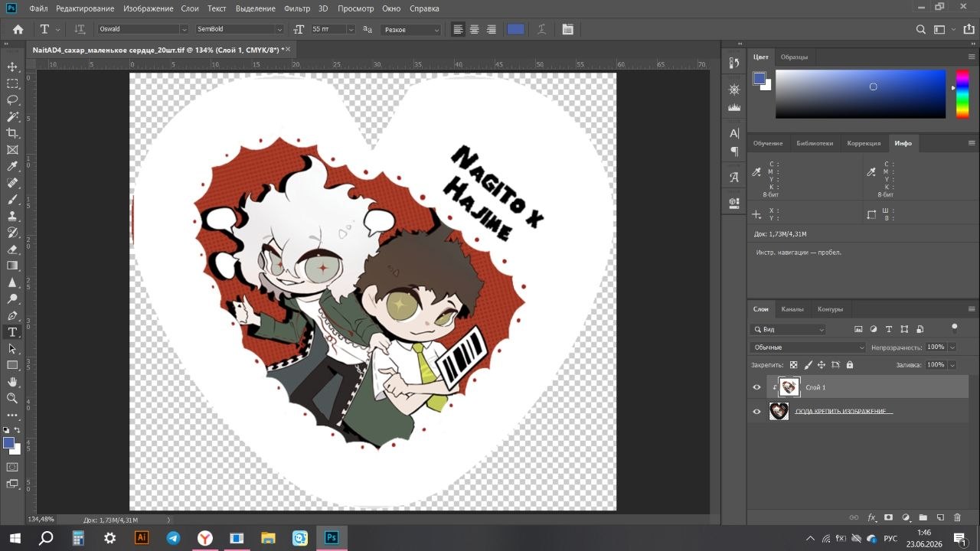Select the Brush tool

(12, 199)
